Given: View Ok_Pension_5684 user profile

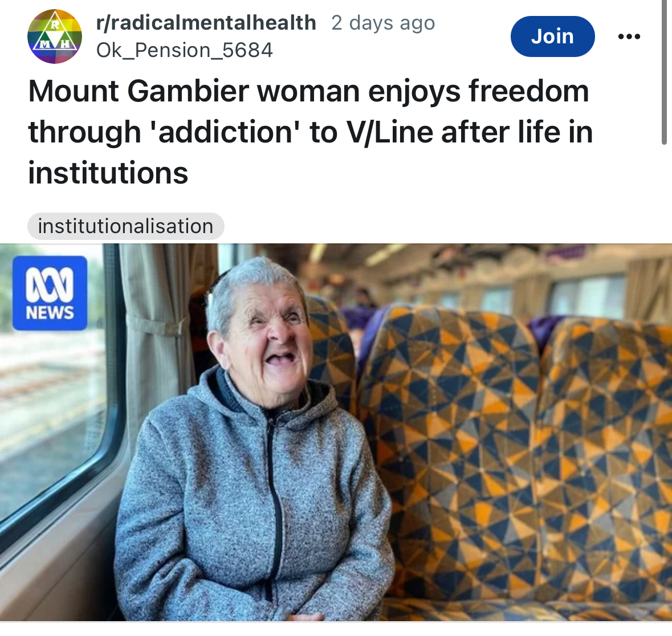Looking at the screenshot, I should (184, 50).
